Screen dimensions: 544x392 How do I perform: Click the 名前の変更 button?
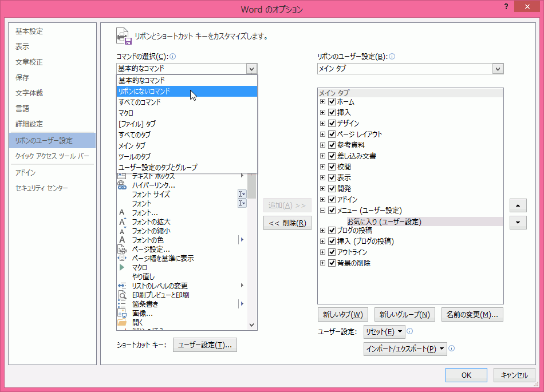point(472,314)
